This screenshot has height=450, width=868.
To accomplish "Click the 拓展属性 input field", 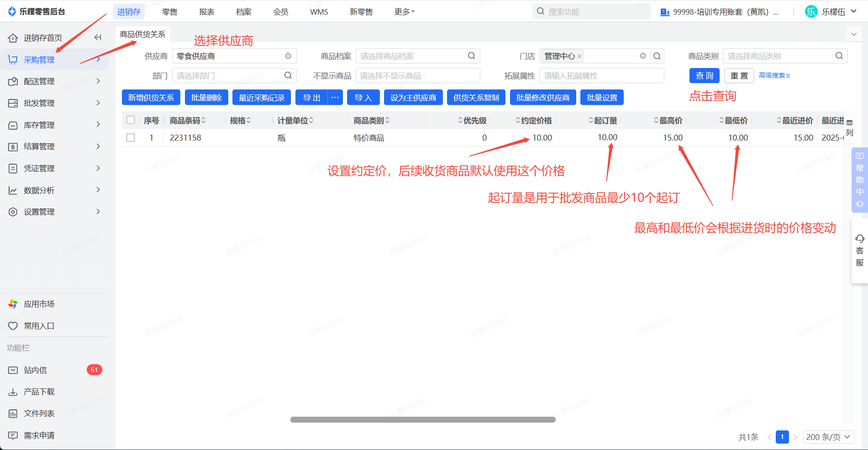I will click(x=602, y=76).
